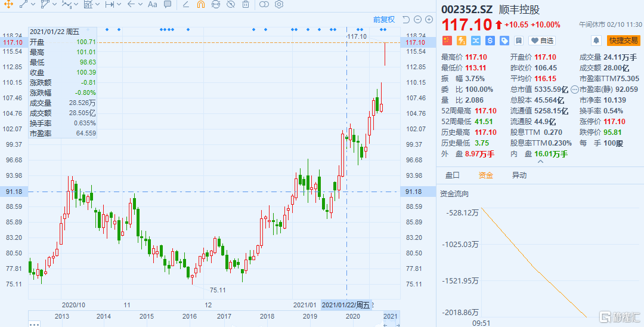Click the blue shuffle arrows icon

tap(476, 40)
